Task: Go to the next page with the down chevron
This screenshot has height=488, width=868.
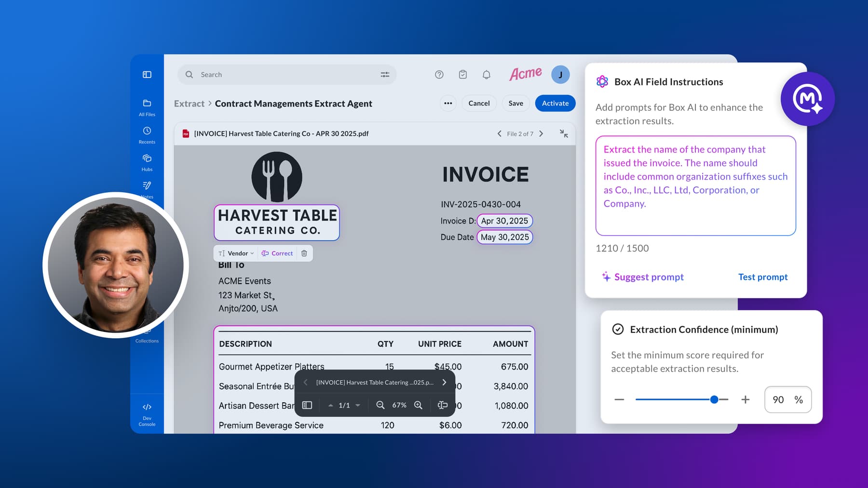Action: (x=357, y=405)
